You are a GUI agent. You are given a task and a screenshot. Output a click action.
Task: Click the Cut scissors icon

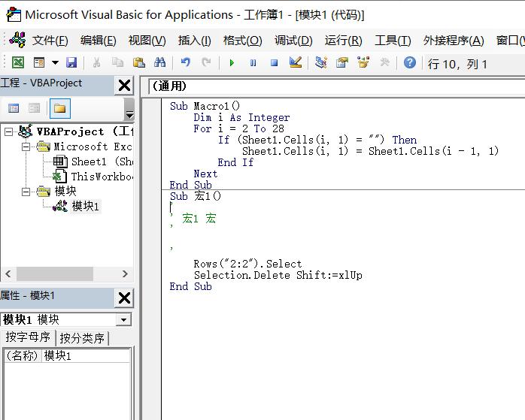point(96,62)
